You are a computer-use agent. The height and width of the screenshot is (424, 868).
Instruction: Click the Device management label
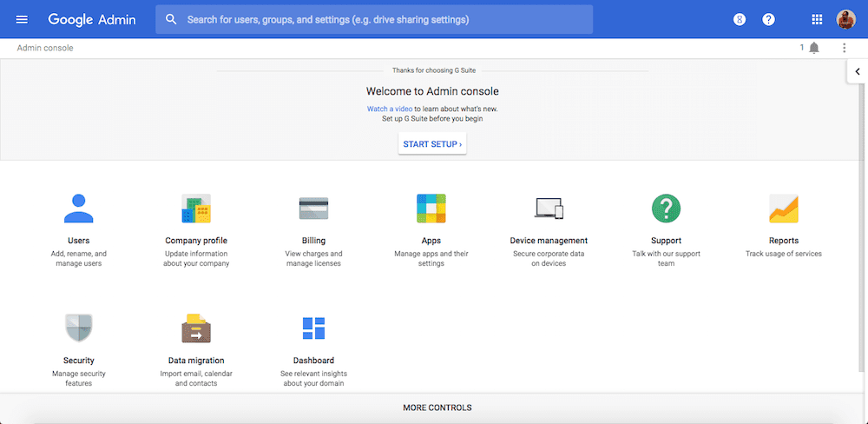(x=549, y=241)
